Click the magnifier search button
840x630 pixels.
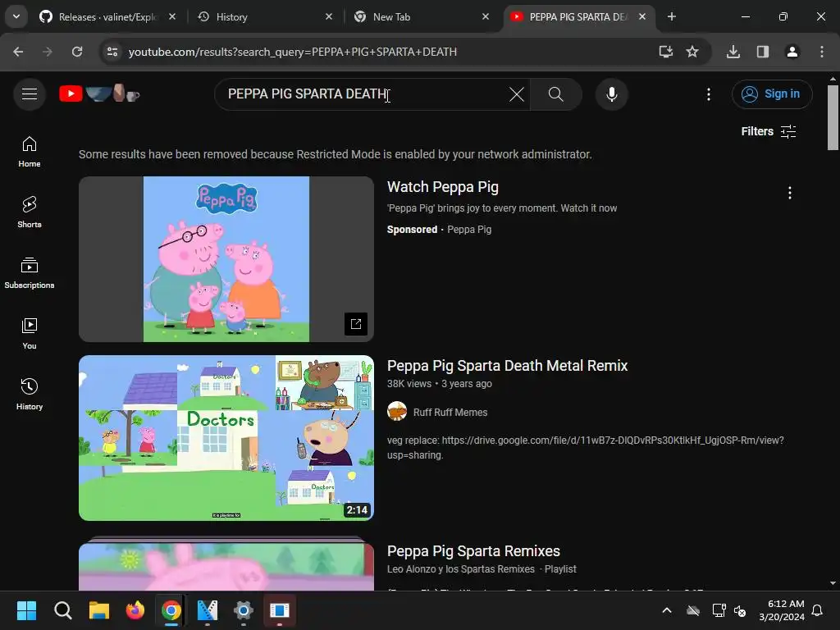coord(556,94)
